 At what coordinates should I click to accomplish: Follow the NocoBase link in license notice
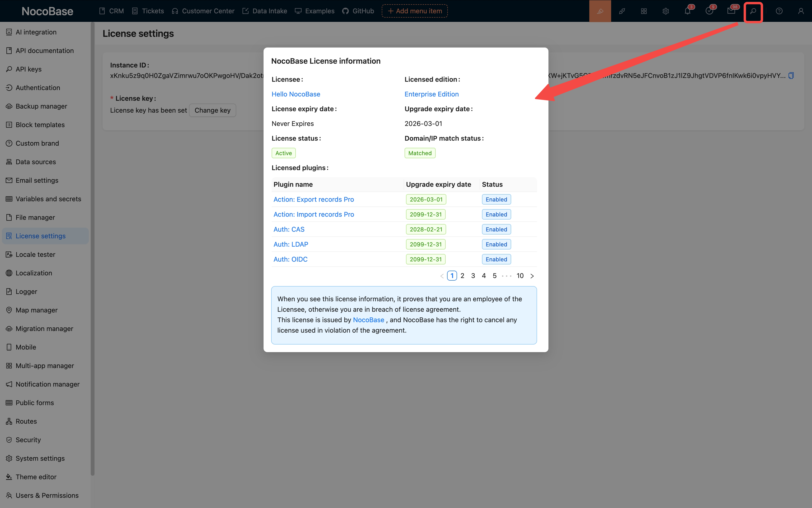(368, 320)
